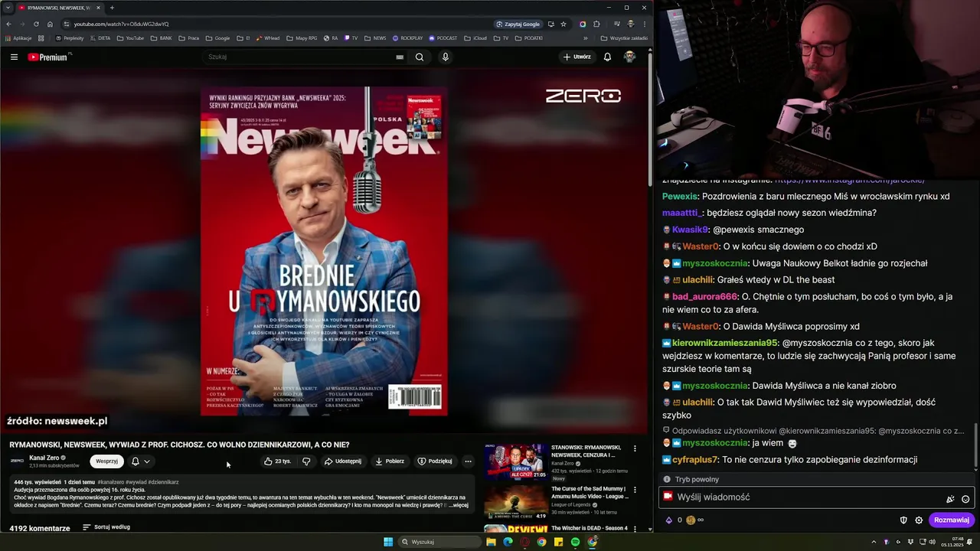Click the Rozmawiaj chat button
Image resolution: width=980 pixels, height=551 pixels.
pos(952,520)
